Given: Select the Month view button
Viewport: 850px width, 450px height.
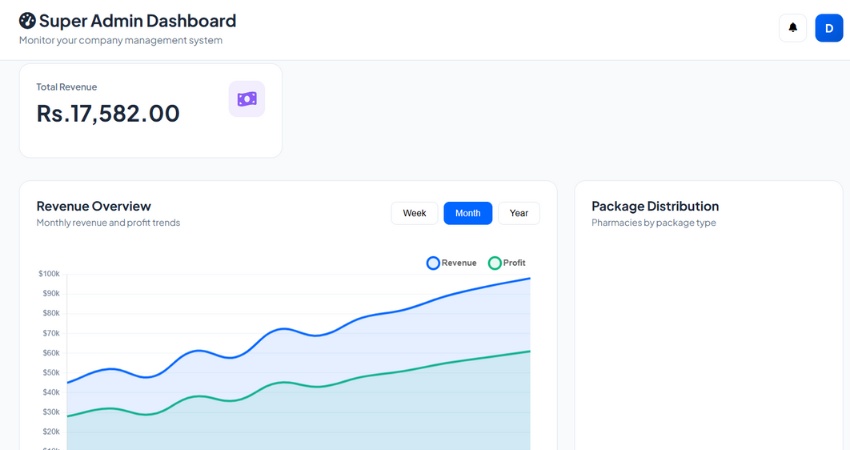Looking at the screenshot, I should 468,213.
